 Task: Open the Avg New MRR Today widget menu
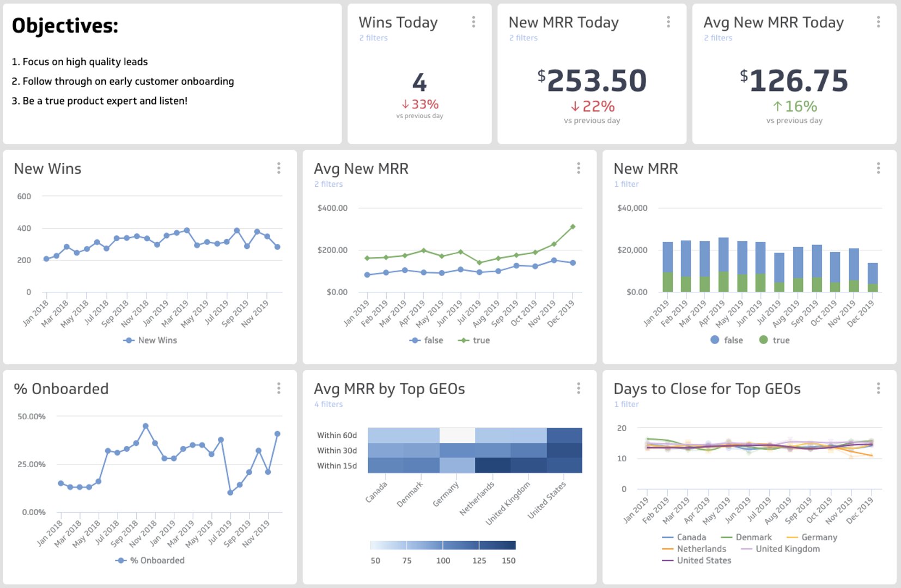[x=878, y=22]
